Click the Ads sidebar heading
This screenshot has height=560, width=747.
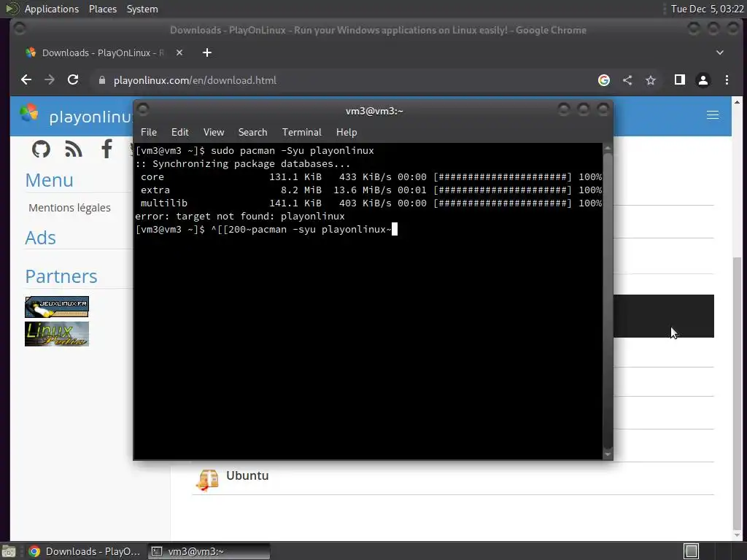[41, 238]
